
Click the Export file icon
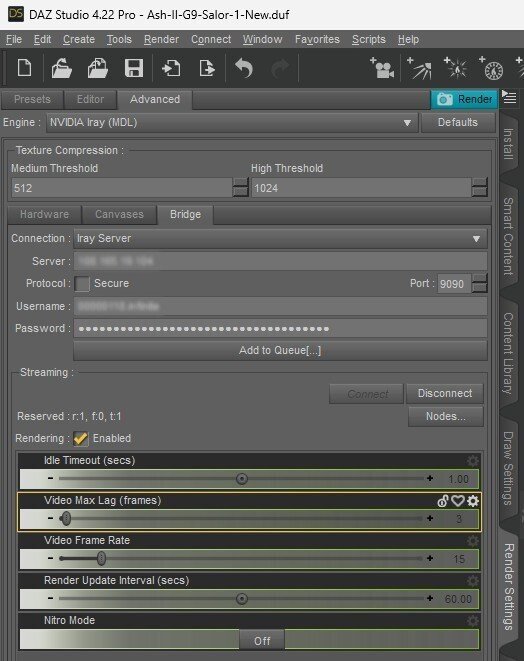(207, 68)
